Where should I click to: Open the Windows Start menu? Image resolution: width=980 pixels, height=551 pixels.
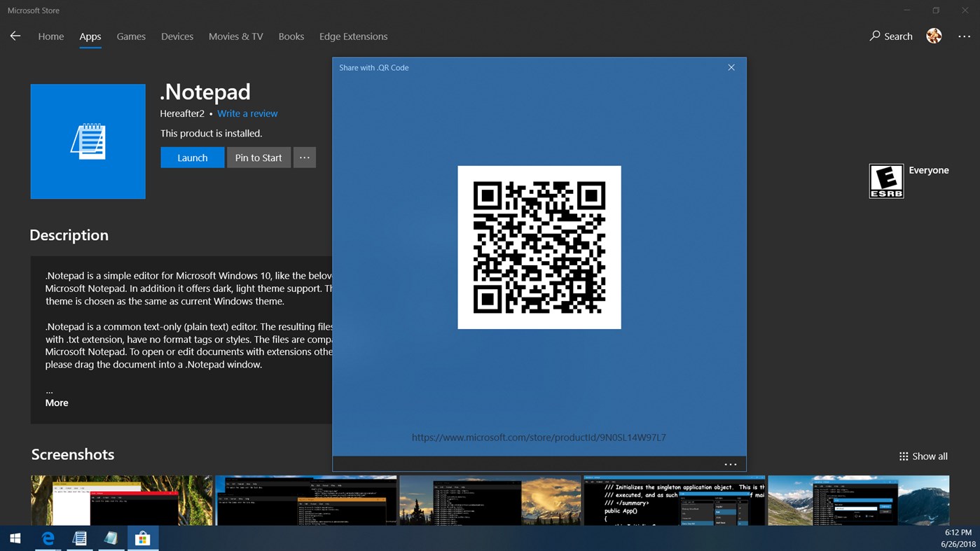pos(15,538)
